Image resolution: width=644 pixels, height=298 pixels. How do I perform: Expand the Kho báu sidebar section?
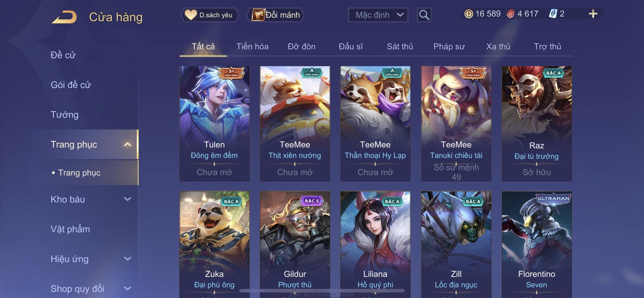[x=127, y=199]
